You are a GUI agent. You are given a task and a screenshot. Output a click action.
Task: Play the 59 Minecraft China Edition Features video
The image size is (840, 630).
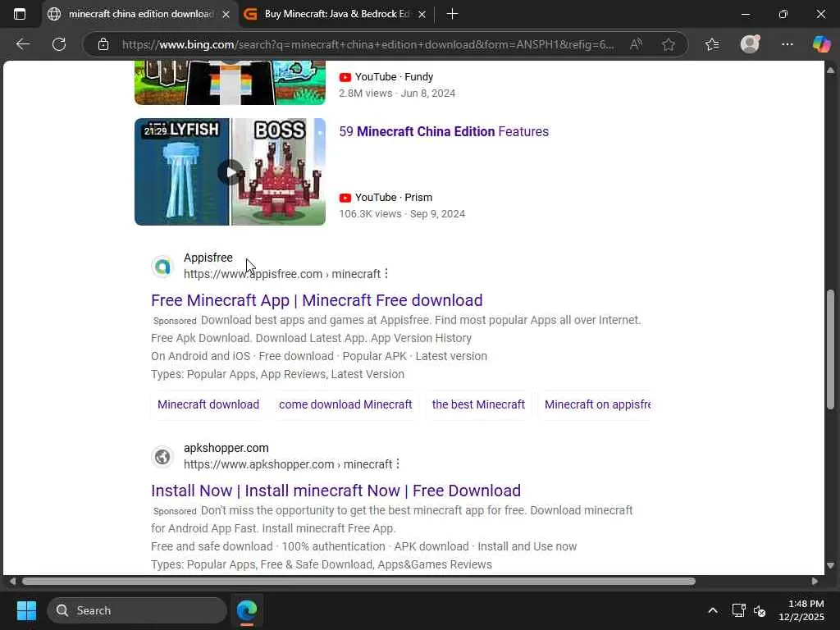point(230,172)
